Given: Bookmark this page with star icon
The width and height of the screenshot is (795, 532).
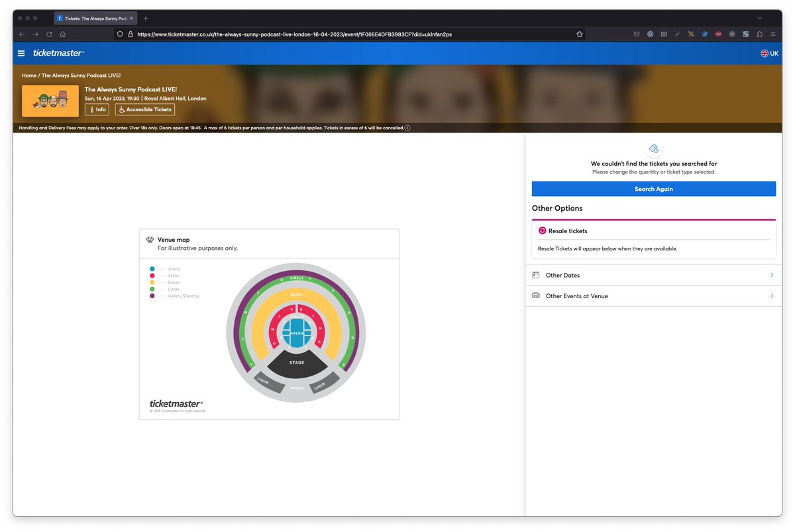Looking at the screenshot, I should click(580, 34).
